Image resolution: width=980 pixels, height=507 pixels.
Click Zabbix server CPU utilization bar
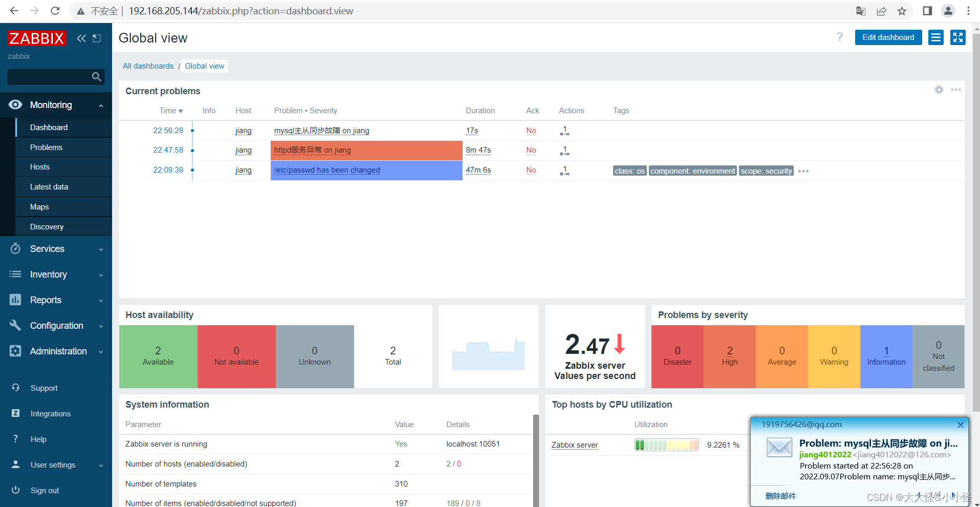point(667,445)
